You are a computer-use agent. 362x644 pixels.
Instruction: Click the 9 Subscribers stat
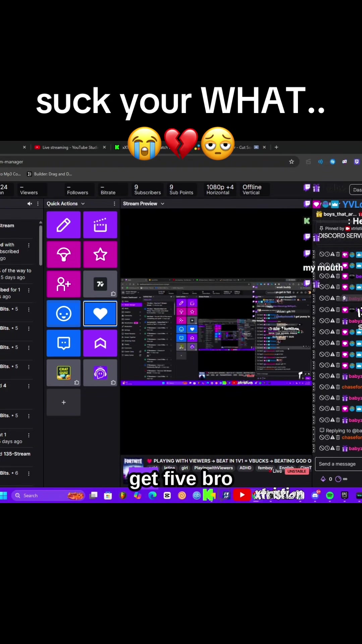[147, 190]
